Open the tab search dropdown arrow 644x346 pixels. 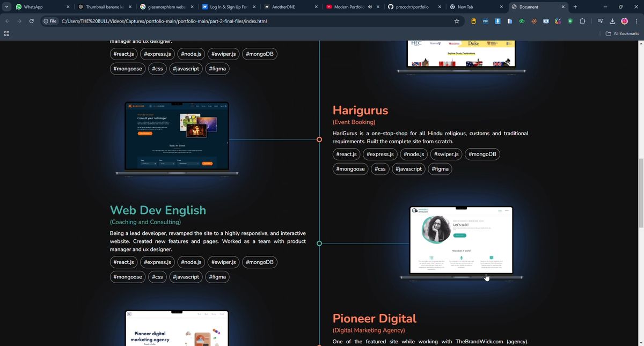(6, 7)
